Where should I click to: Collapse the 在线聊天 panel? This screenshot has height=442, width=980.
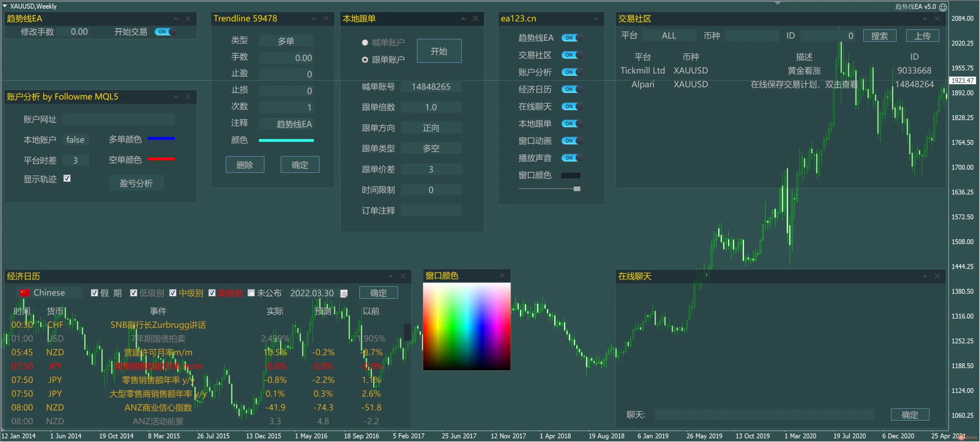tap(925, 276)
